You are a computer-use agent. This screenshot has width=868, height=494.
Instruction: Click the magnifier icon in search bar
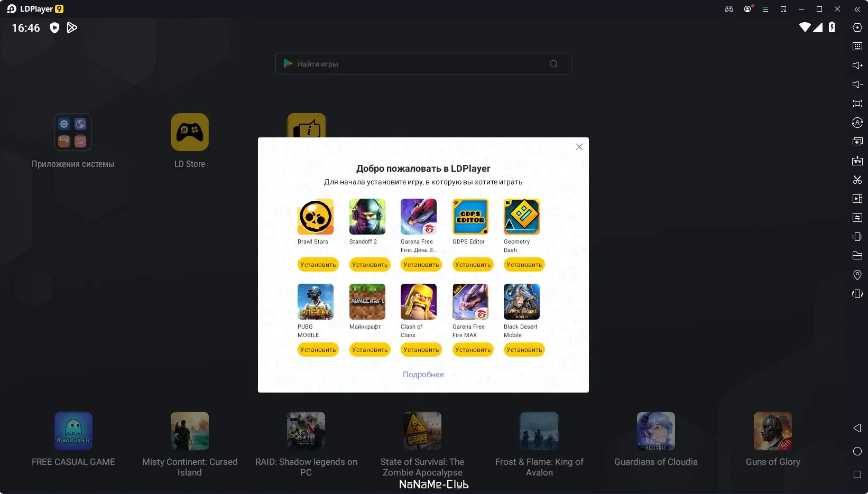553,64
